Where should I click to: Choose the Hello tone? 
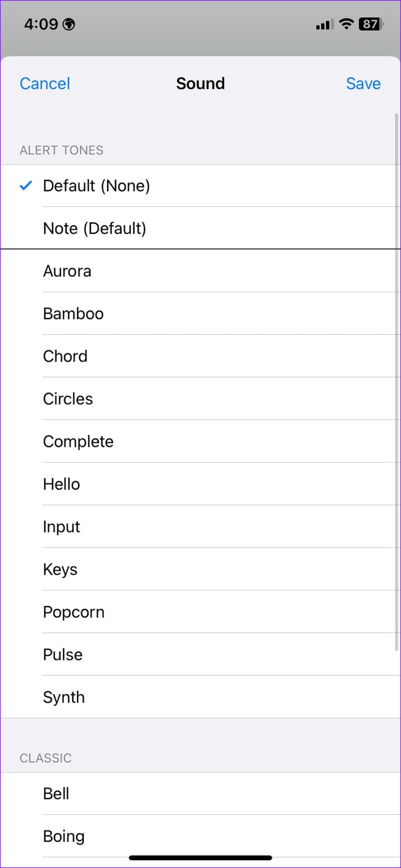[200, 484]
